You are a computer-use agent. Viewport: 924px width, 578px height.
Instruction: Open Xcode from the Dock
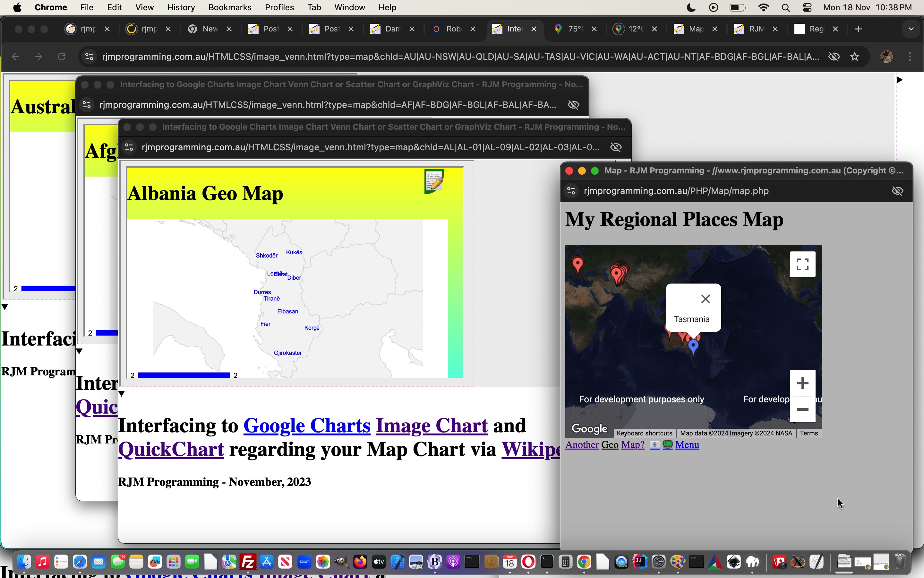click(397, 562)
